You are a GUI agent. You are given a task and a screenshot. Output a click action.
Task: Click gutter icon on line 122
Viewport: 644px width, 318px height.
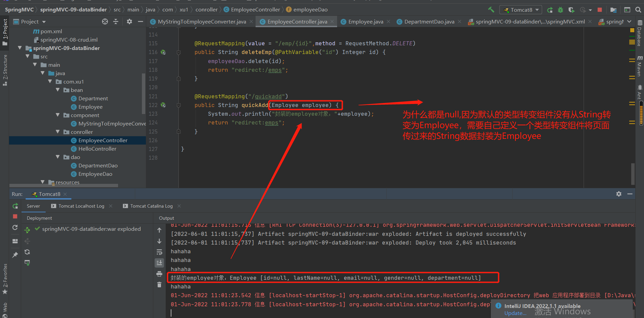point(163,105)
